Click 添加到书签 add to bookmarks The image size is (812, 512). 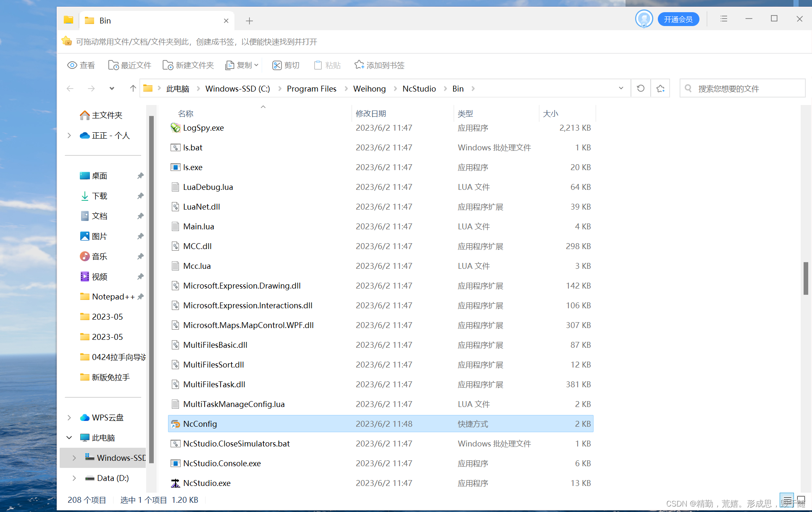click(379, 65)
